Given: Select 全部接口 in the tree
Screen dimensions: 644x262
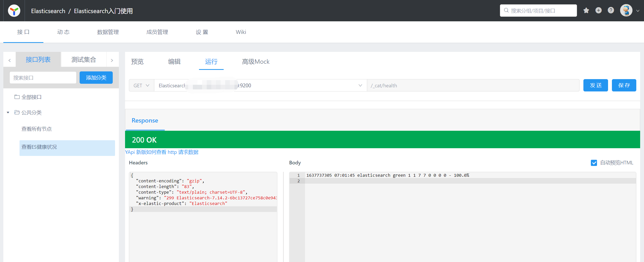Looking at the screenshot, I should 31,97.
